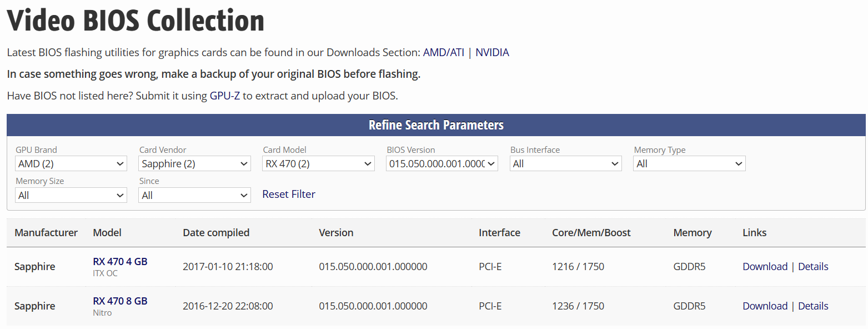Open the NVIDIA downloads link
The height and width of the screenshot is (329, 868).
tap(492, 53)
